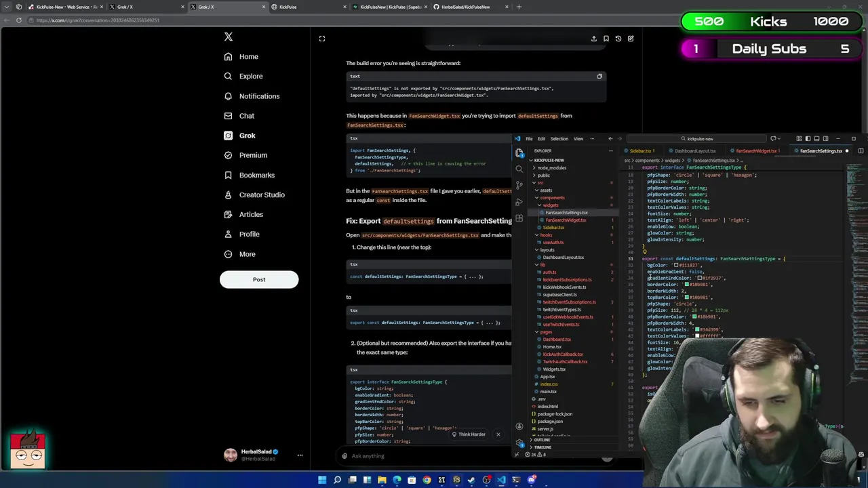The height and width of the screenshot is (488, 868).
Task: Expand the More menu in the X sidebar
Action: click(x=240, y=254)
